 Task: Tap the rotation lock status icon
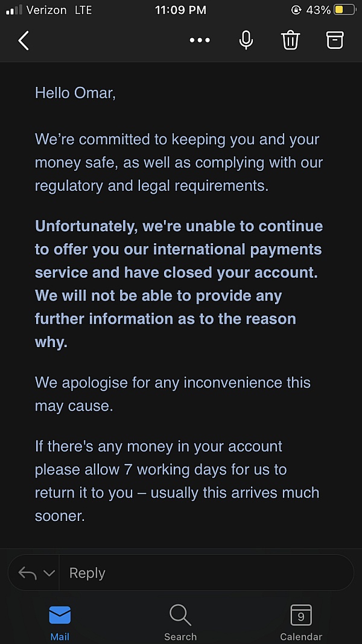(x=296, y=10)
